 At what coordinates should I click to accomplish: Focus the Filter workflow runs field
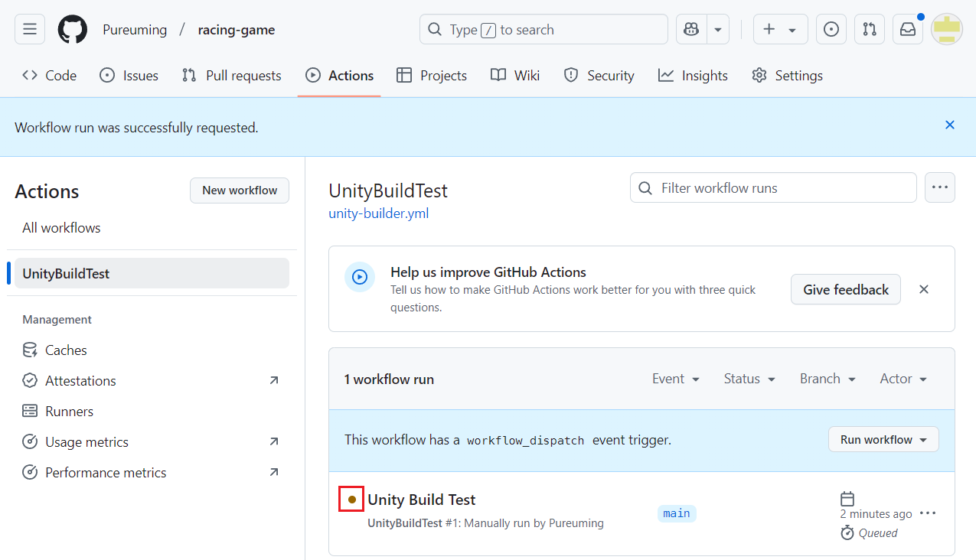pos(773,187)
